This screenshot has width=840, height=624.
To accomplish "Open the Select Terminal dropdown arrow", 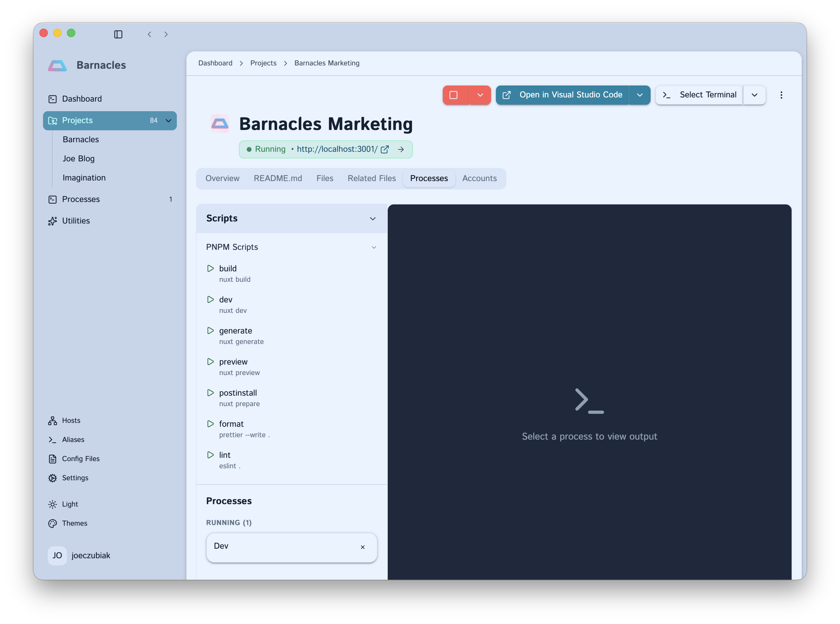I will coord(754,95).
